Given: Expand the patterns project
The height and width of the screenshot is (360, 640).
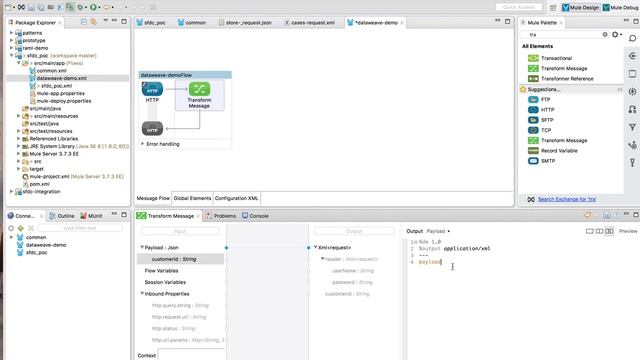Looking at the screenshot, I should [11, 33].
